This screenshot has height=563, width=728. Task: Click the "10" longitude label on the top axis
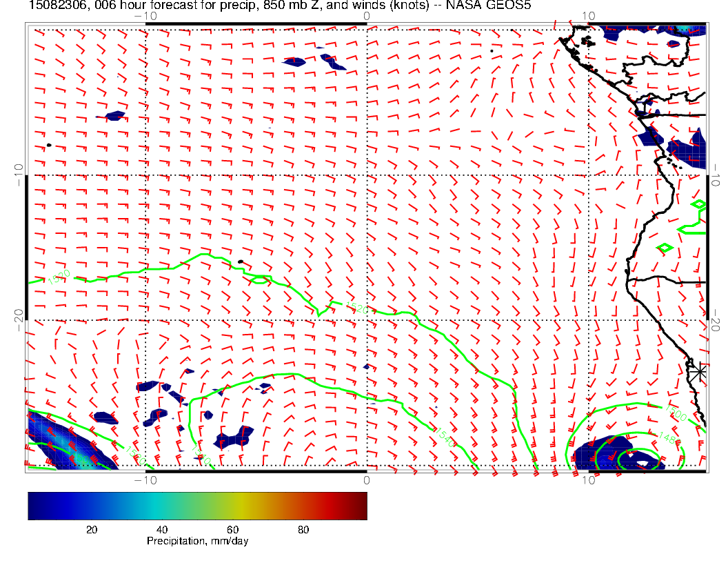click(588, 16)
